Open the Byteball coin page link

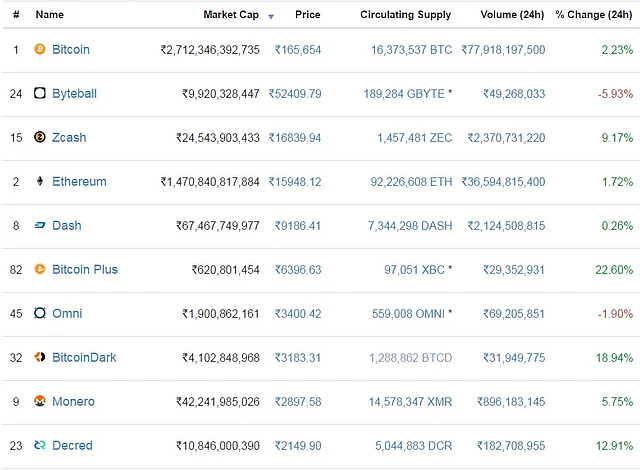(x=74, y=94)
